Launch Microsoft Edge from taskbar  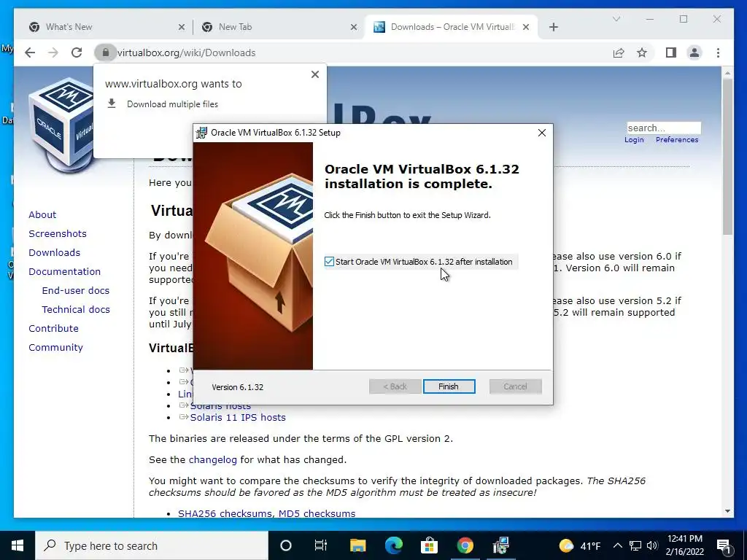393,545
